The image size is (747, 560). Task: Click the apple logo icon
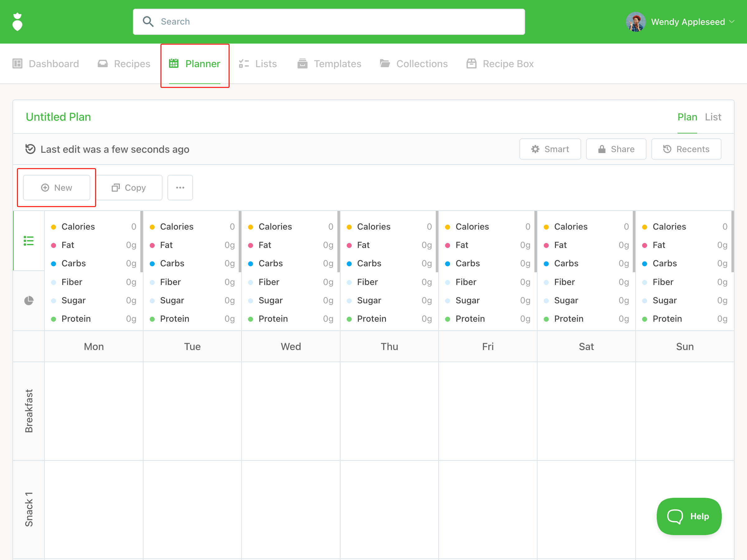17,22
